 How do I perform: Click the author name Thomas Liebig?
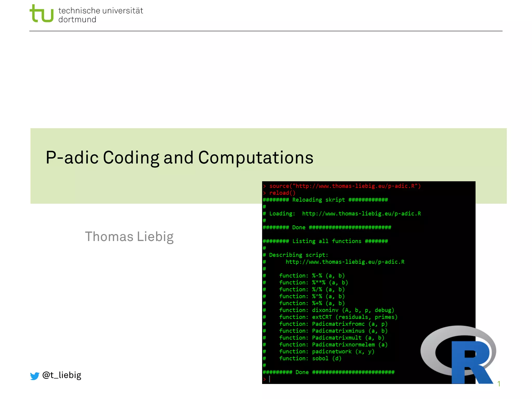click(129, 237)
